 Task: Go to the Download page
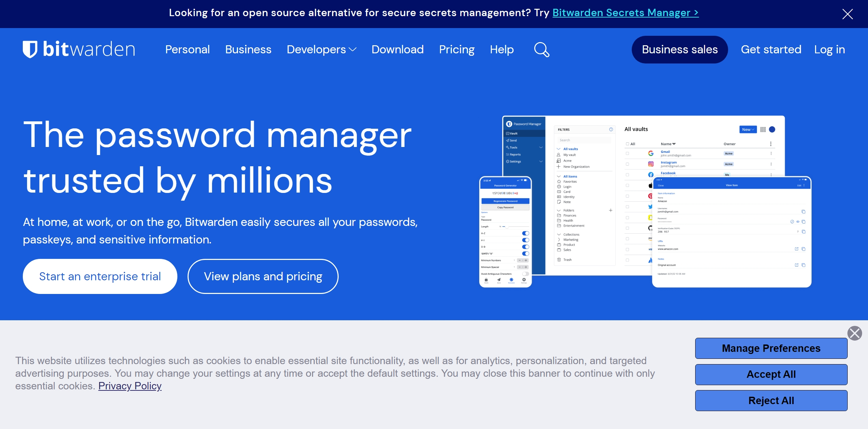[x=398, y=49]
